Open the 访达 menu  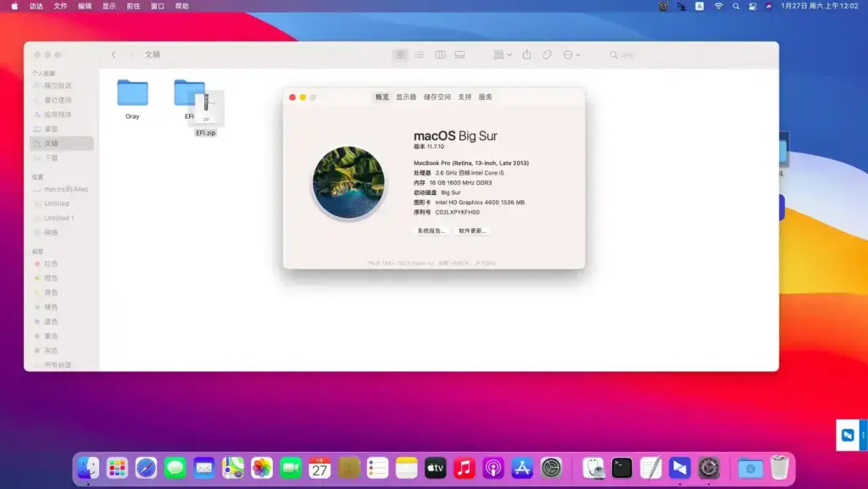point(36,6)
